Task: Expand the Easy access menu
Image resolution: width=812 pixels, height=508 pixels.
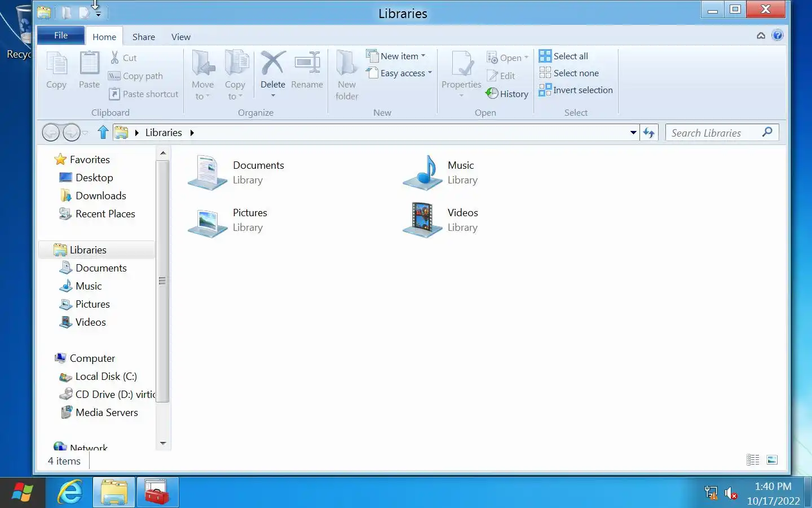Action: [399, 73]
